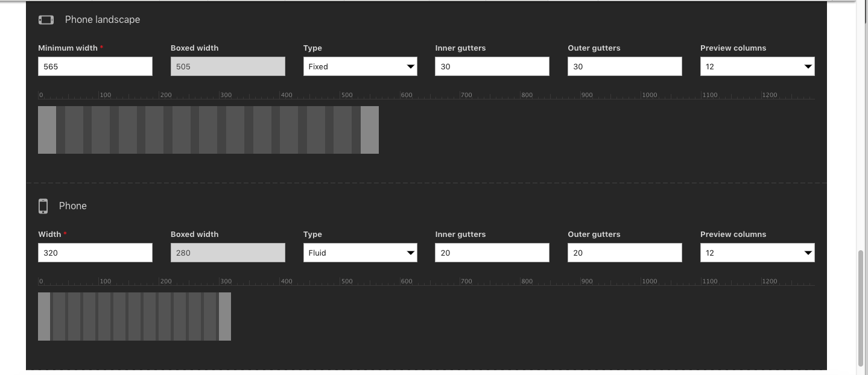868x375 pixels.
Task: Click Phone Inner gutters field
Action: (x=492, y=253)
